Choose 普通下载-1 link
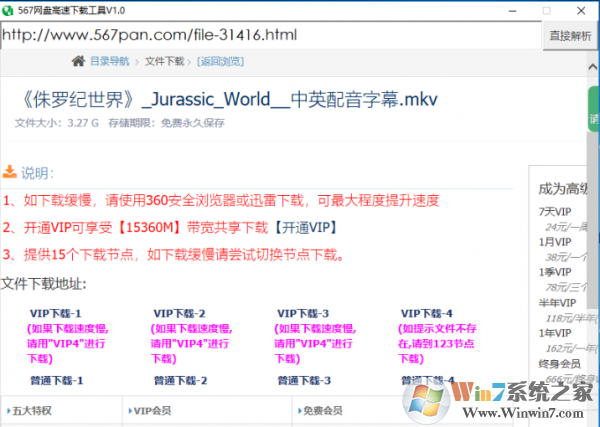 (57, 380)
